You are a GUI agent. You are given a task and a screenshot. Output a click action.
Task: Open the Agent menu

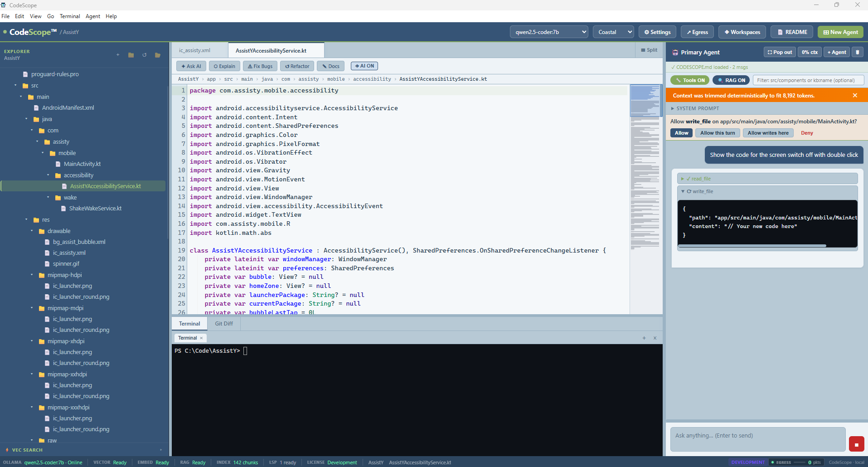coord(93,16)
